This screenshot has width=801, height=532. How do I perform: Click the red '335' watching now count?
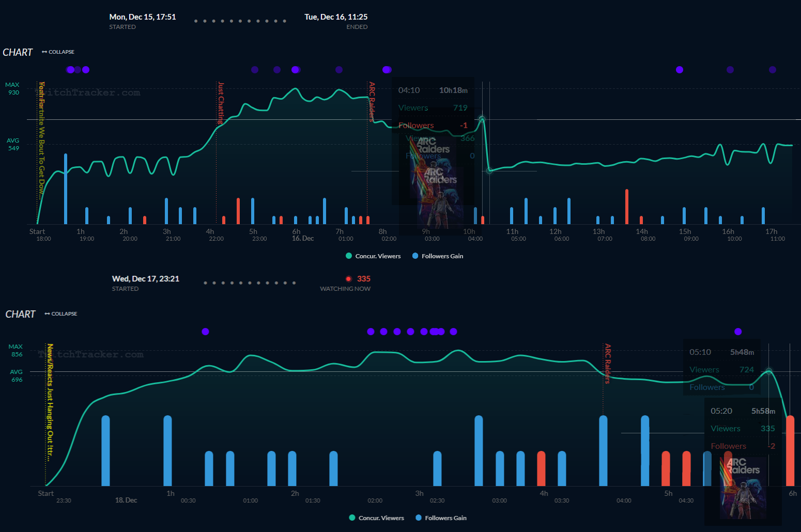pos(364,279)
